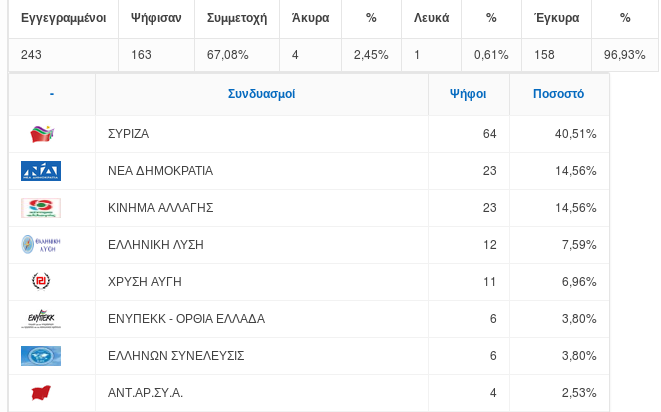Image resolution: width=661 pixels, height=412 pixels.
Task: Click the ΚΙΝΗΜΑ ΑΛΛΑΓΗΣ party logo
Action: click(x=41, y=208)
